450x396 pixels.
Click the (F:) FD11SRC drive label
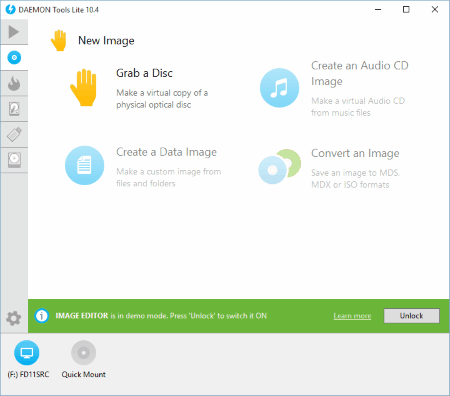tap(28, 374)
